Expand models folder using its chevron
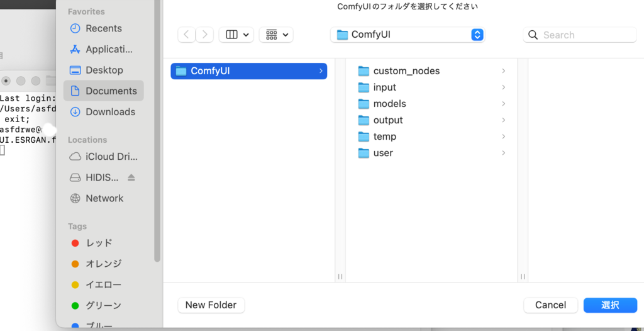This screenshot has width=644, height=331. point(503,104)
